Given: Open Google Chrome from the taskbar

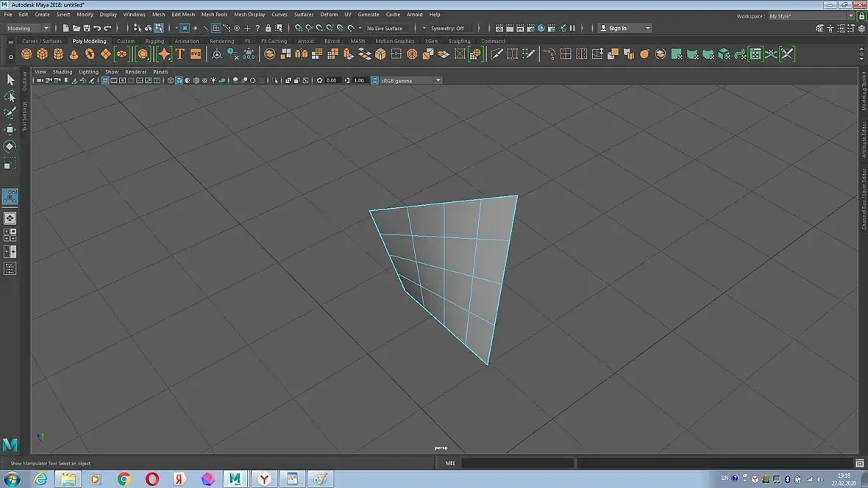Looking at the screenshot, I should [x=124, y=479].
